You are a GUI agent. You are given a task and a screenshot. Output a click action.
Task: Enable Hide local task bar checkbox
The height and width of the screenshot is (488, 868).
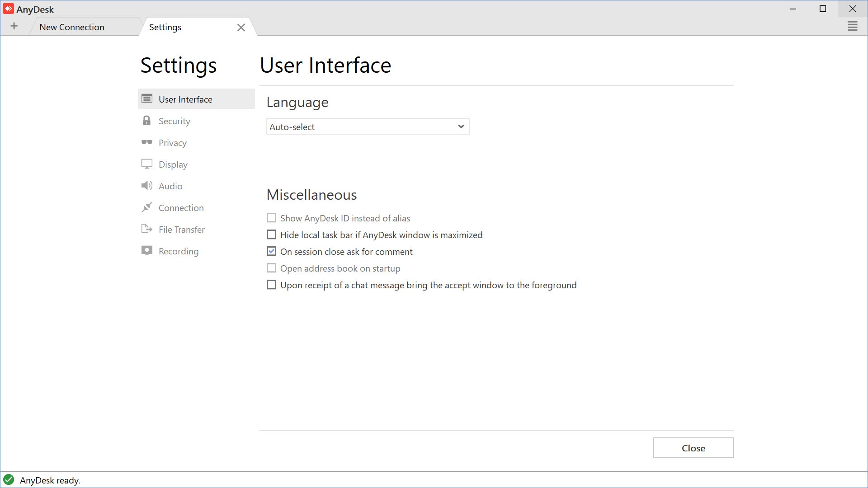pyautogui.click(x=271, y=235)
